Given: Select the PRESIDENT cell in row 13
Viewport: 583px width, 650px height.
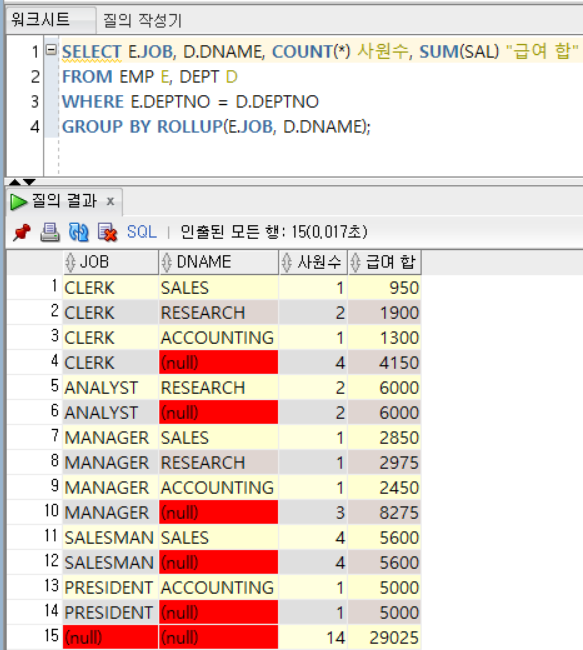Looking at the screenshot, I should click(111, 587).
